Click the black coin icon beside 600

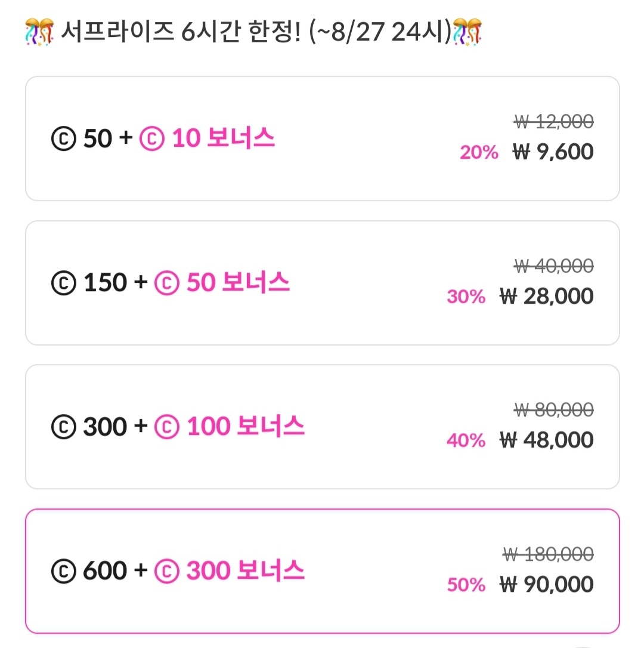tap(64, 571)
